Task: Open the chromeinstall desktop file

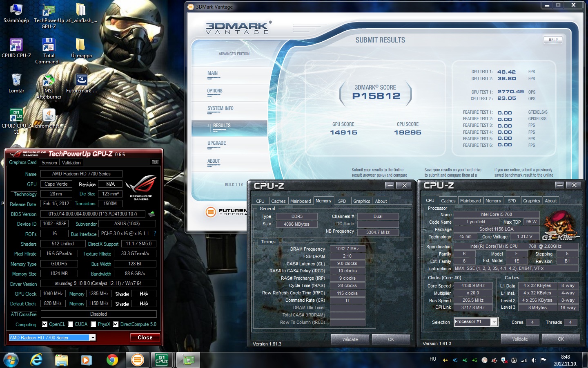Action: tap(49, 119)
